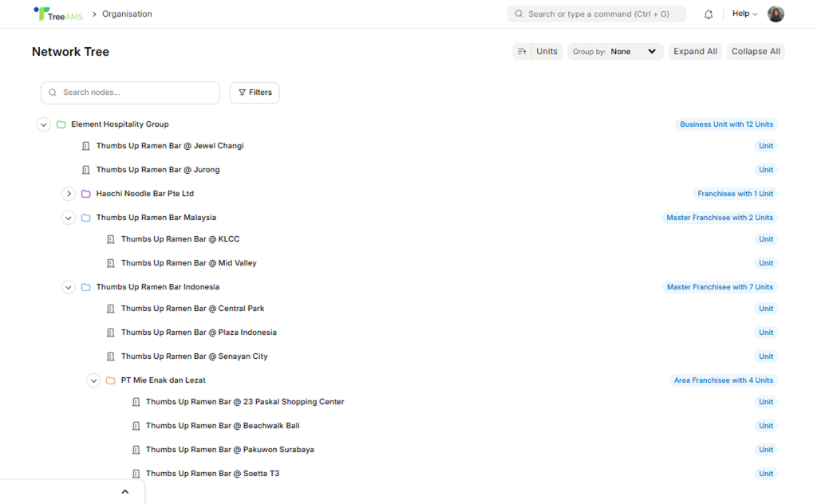Screen dimensions: 817x504
Task: Go to Organisation breadcrumb
Action: [x=127, y=14]
